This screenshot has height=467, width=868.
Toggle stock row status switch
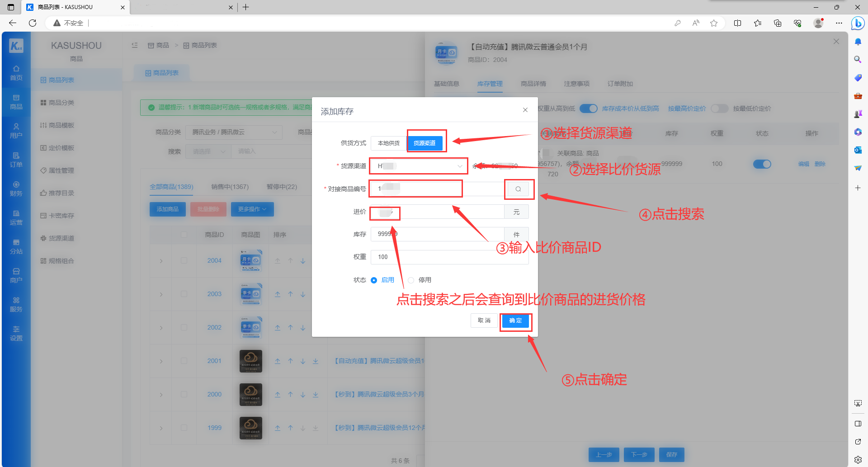[762, 164]
